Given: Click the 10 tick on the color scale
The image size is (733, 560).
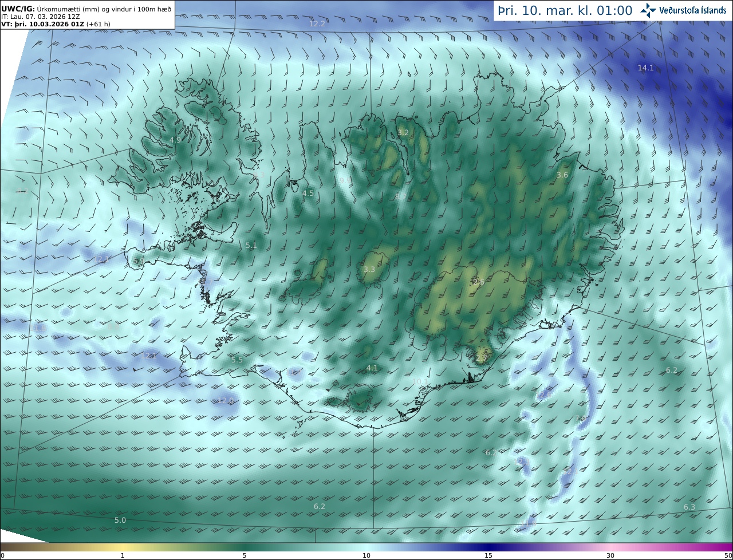Looking at the screenshot, I should 366,555.
